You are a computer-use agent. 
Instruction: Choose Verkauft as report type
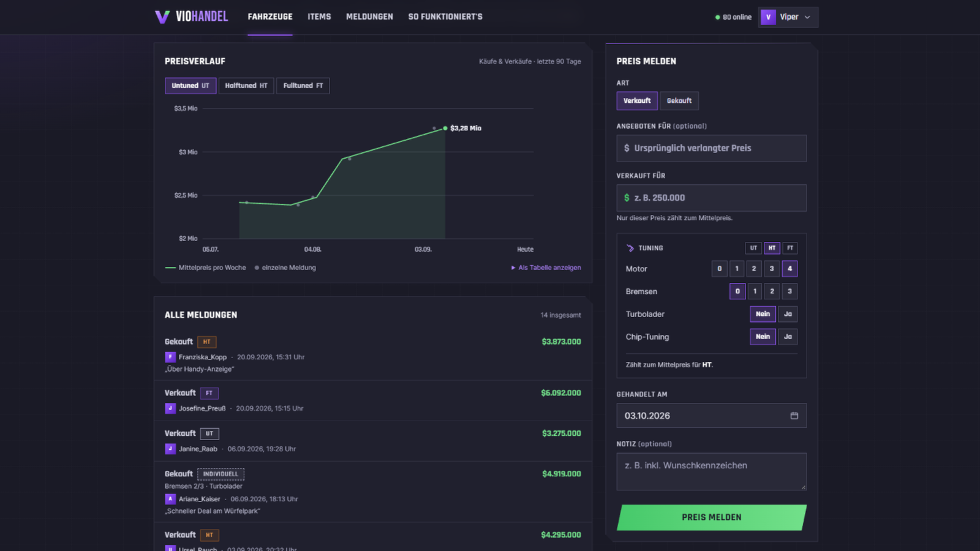[x=637, y=101]
